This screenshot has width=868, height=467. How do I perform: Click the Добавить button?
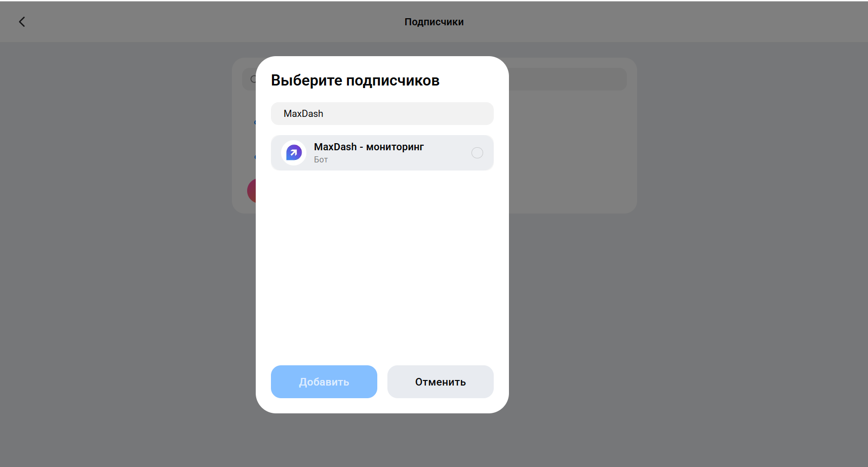324,382
